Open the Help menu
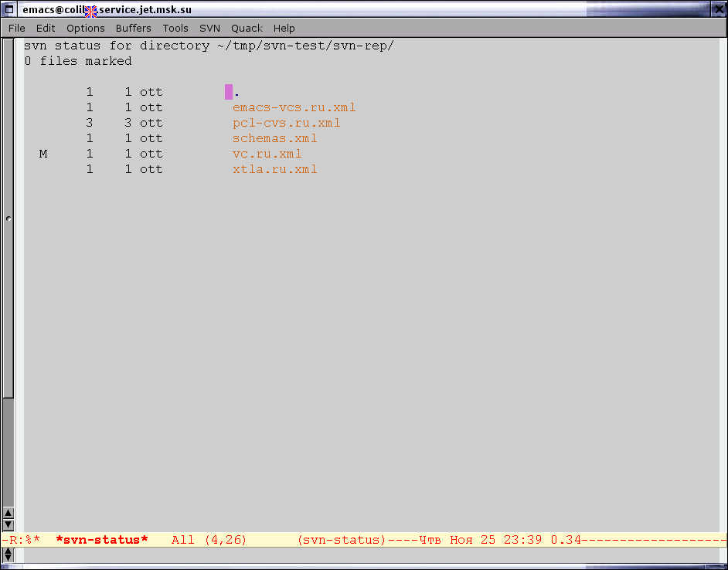 284,29
